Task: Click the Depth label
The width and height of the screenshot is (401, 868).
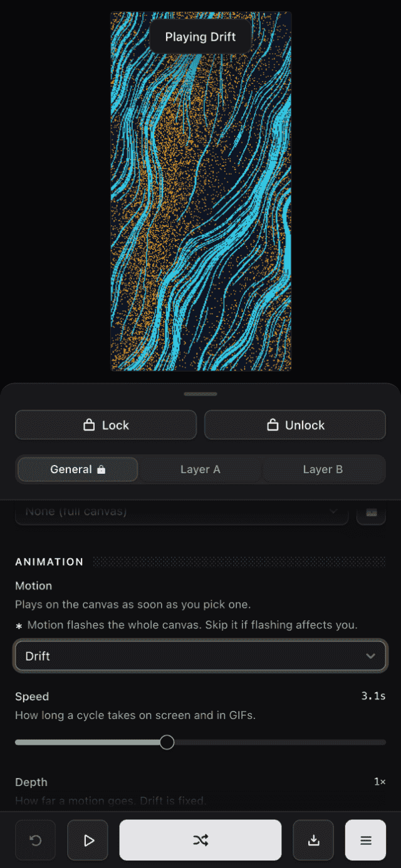Action: (x=31, y=782)
